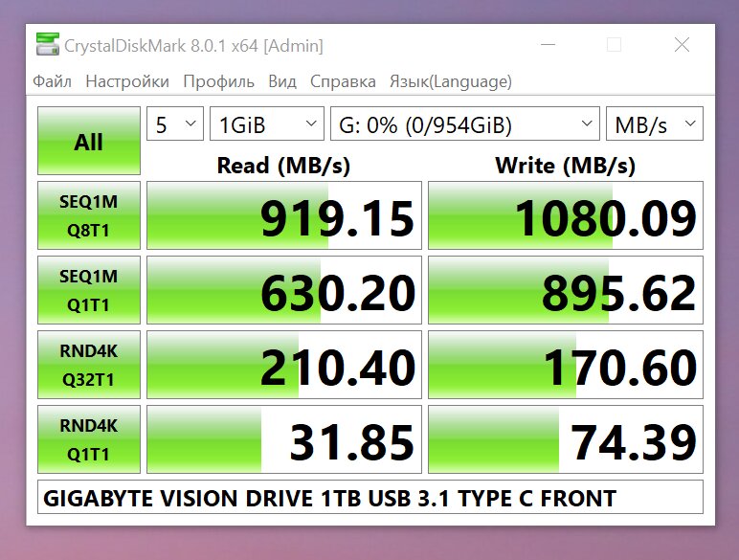The image size is (739, 560).
Task: Click the Read (MB/s) column header
Action: 283,166
